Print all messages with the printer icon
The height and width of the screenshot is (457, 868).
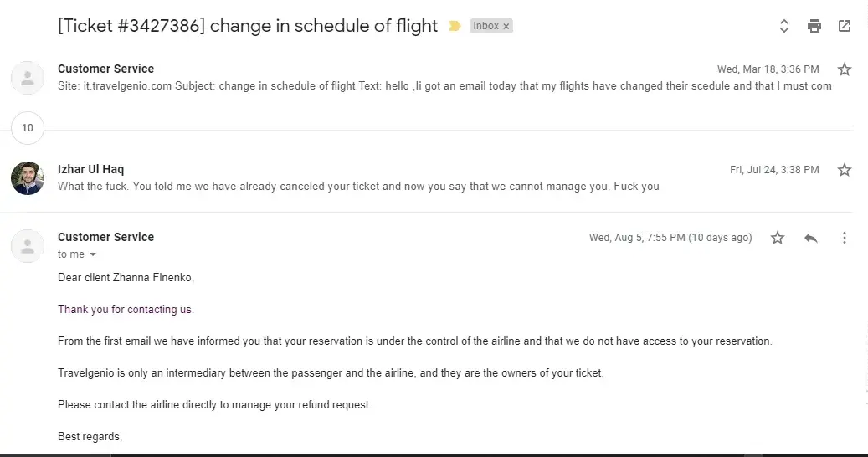814,26
